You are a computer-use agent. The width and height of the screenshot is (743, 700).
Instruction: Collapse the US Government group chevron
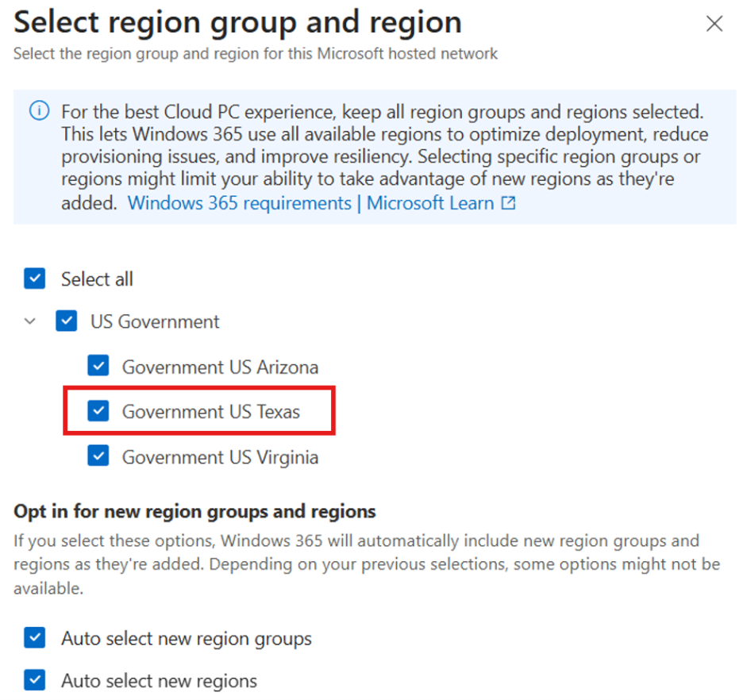pos(30,322)
